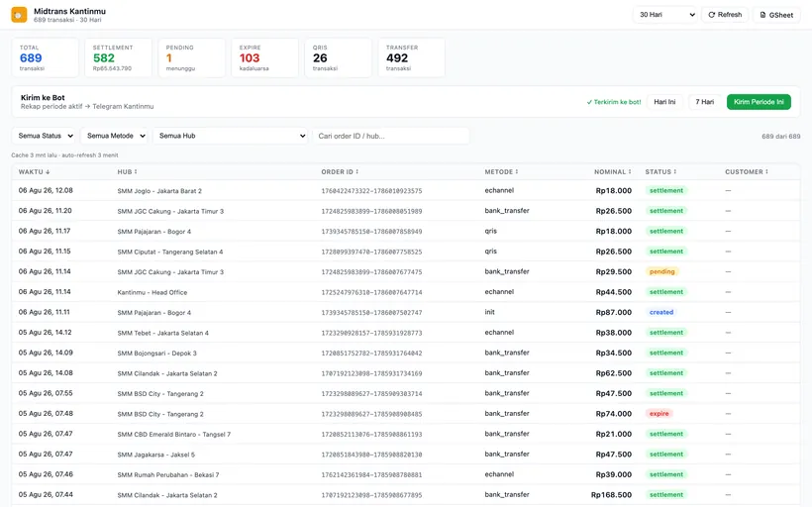This screenshot has width=812, height=507.
Task: Click the TRANSFER 492 transaksi card
Action: [x=412, y=57]
